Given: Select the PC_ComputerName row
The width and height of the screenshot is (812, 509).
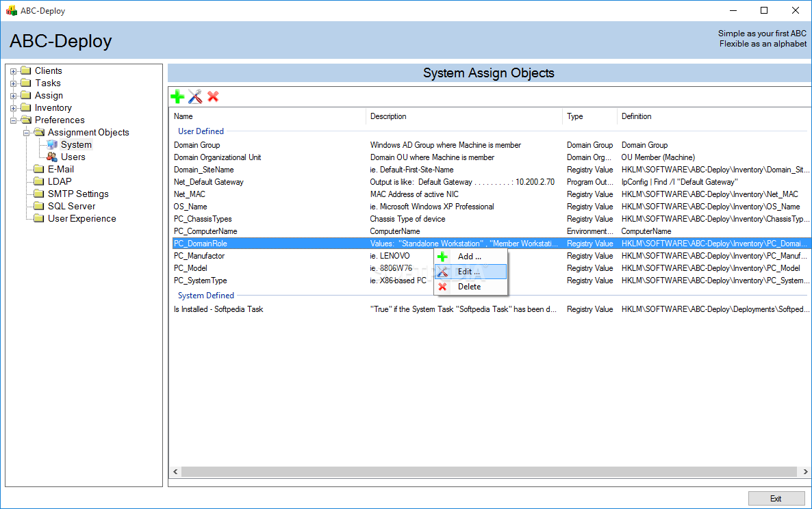Looking at the screenshot, I should (490, 231).
